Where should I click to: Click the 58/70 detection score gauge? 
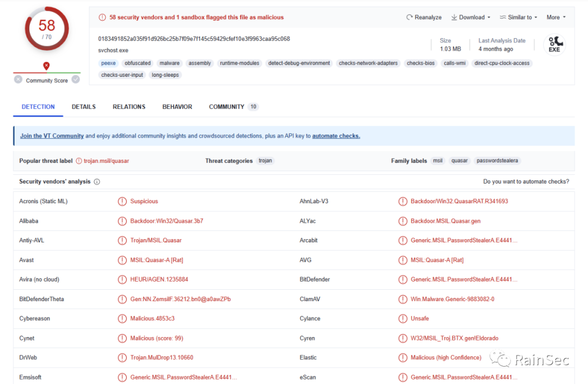tap(47, 29)
